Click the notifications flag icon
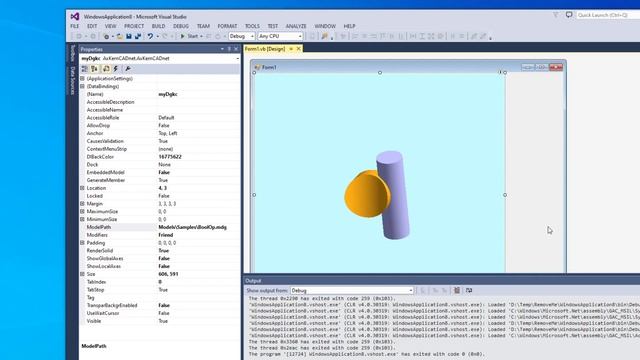 coord(556,15)
